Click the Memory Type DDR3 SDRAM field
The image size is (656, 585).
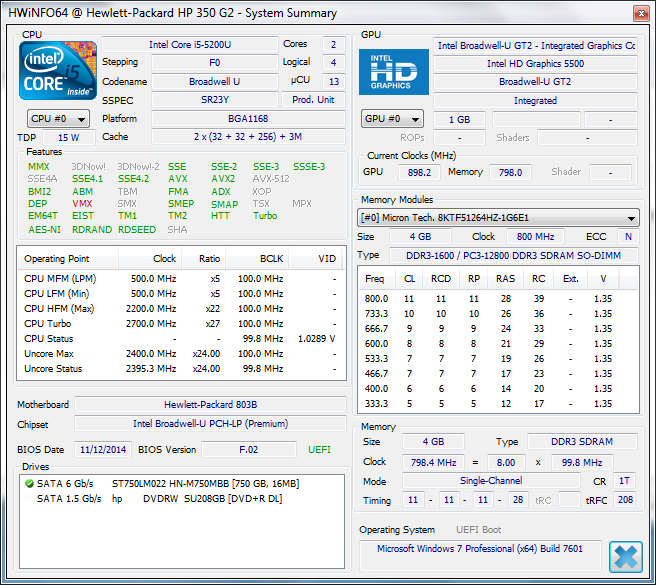582,441
